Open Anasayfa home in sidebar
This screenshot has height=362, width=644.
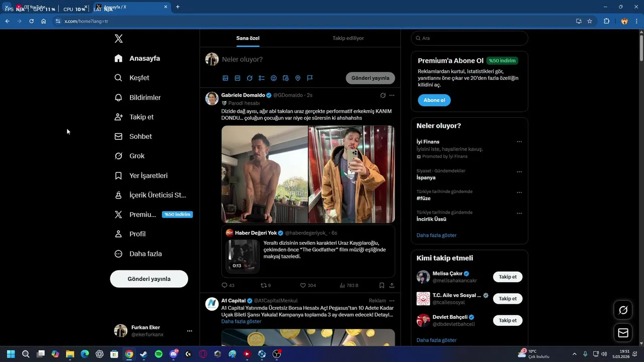click(137, 58)
